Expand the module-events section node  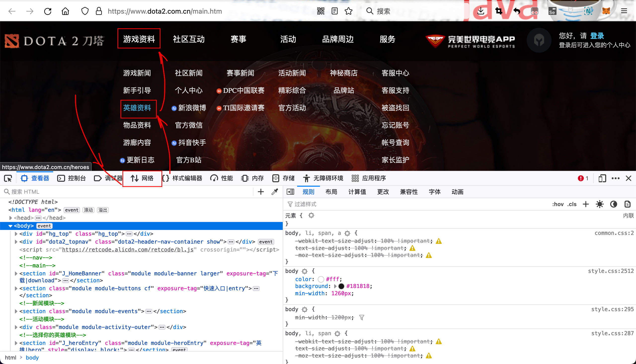[x=16, y=311]
